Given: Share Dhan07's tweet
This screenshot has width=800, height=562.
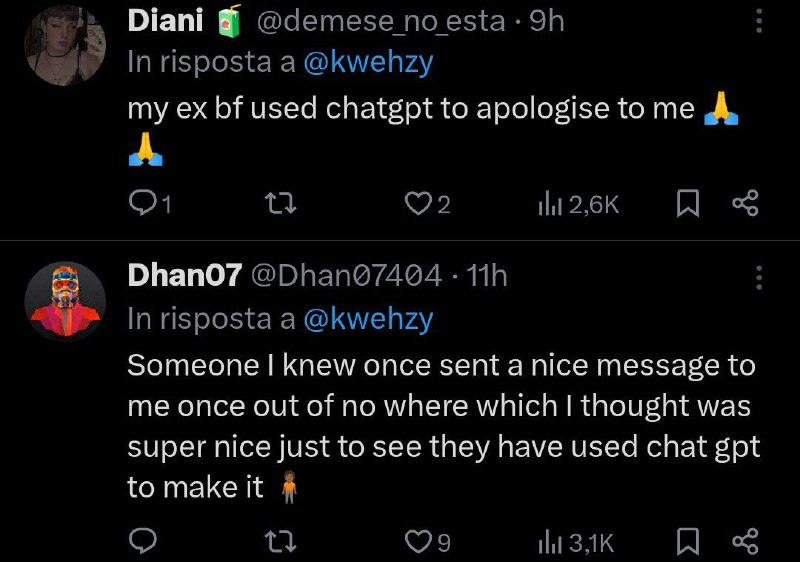Looking at the screenshot, I should pos(745,542).
